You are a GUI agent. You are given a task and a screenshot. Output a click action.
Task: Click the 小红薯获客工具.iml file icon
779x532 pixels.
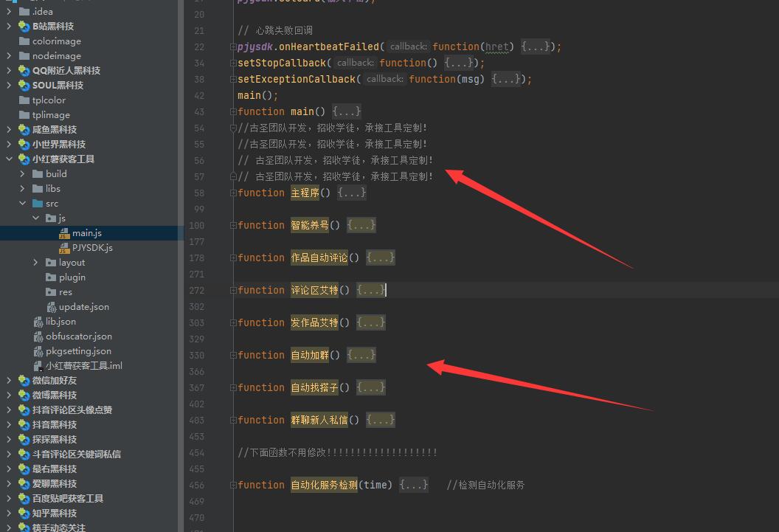tap(38, 366)
